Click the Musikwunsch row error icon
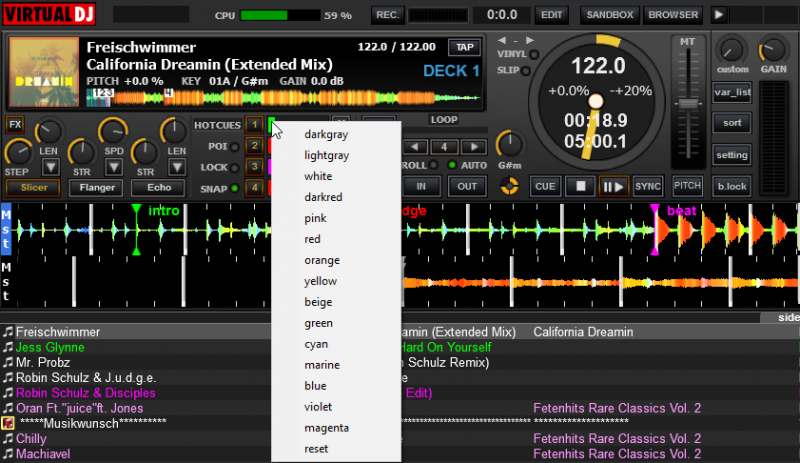Image resolution: width=800 pixels, height=463 pixels. pos(8,423)
